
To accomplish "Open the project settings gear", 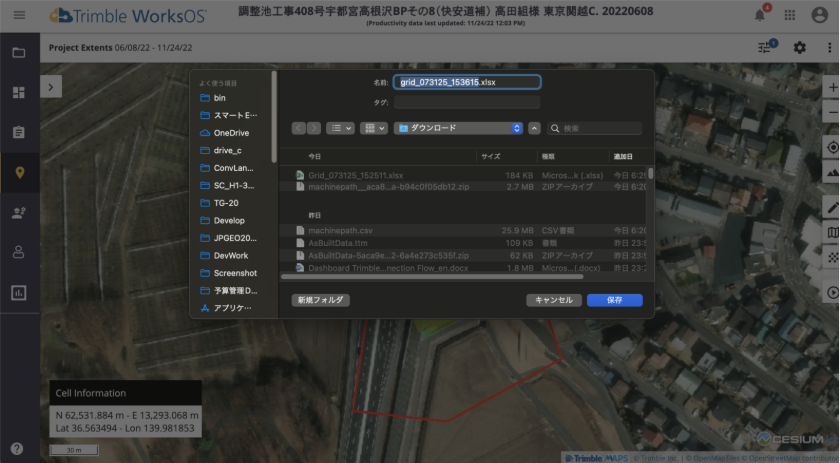I will coord(799,47).
